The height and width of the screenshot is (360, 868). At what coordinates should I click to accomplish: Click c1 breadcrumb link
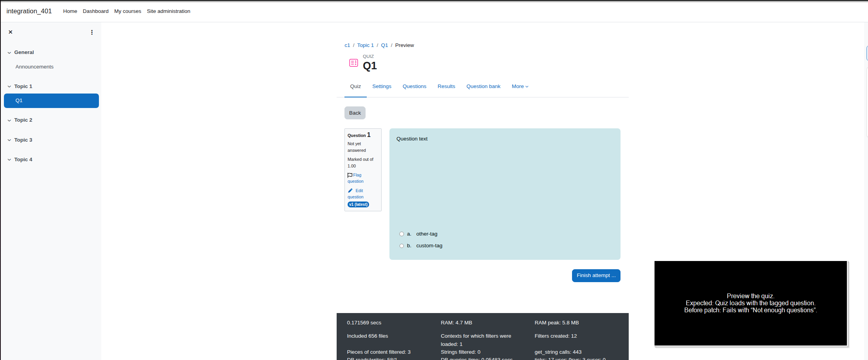347,45
